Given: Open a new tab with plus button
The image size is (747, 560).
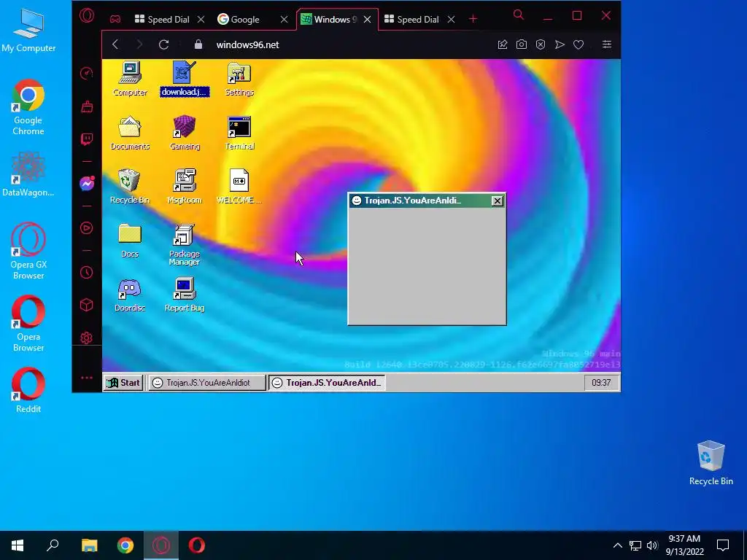Looking at the screenshot, I should click(x=473, y=19).
